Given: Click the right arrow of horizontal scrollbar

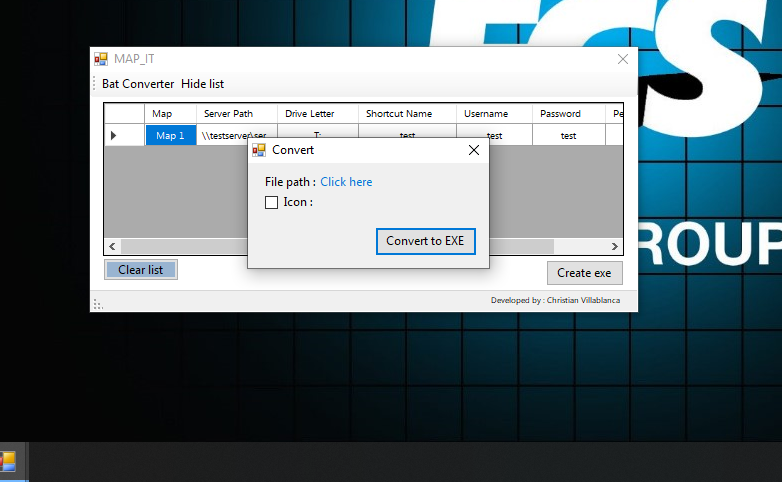Looking at the screenshot, I should (614, 246).
